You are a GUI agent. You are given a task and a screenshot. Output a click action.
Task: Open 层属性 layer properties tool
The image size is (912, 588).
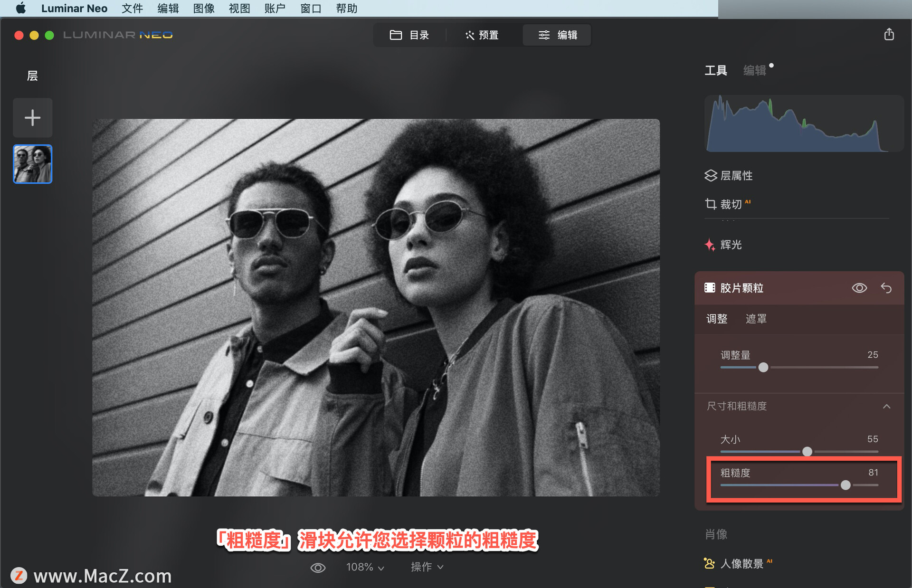pos(729,176)
